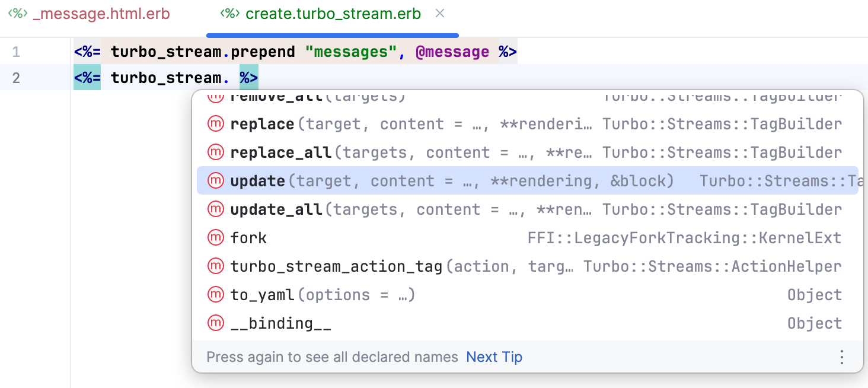The height and width of the screenshot is (388, 868).
Task: Click line number 2 in the gutter
Action: pyautogui.click(x=16, y=78)
